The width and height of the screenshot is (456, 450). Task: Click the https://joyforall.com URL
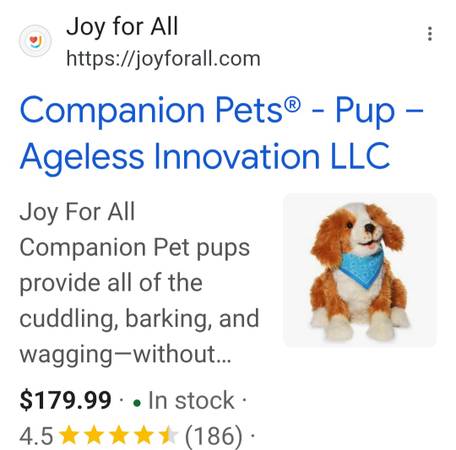tap(163, 59)
